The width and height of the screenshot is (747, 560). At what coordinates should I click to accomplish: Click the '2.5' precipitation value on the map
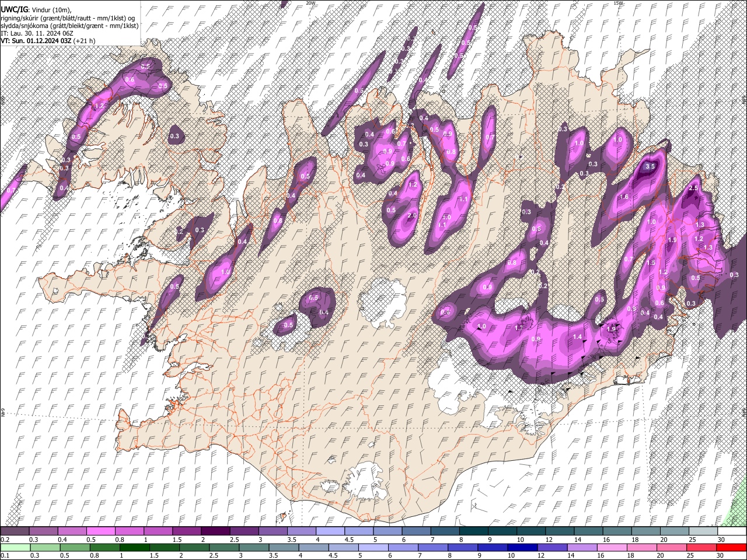pos(693,188)
